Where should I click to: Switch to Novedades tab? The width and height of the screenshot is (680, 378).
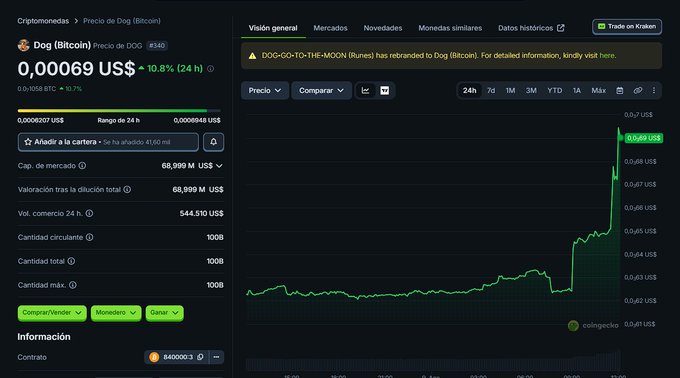point(383,28)
